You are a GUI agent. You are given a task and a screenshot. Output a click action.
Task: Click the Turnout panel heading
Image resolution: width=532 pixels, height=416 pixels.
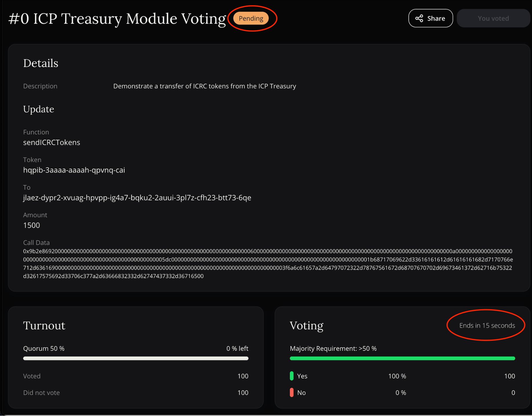pos(44,325)
